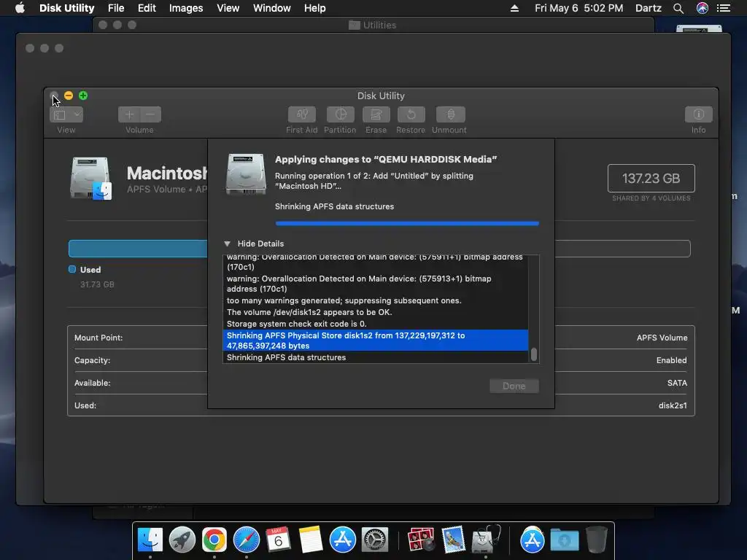The height and width of the screenshot is (560, 747).
Task: Open the View menu
Action: click(228, 8)
